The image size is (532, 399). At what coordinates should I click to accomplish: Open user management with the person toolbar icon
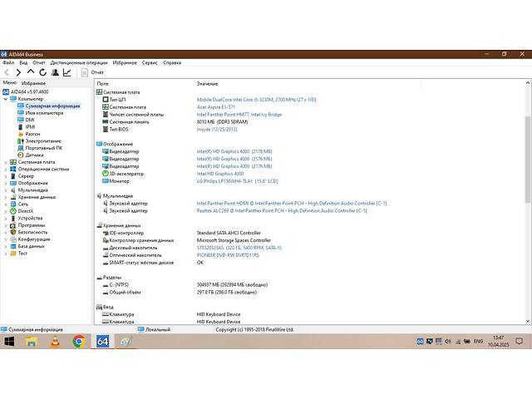point(55,72)
